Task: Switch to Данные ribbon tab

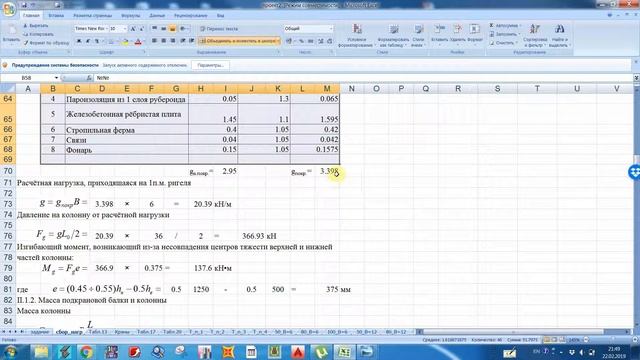Action: click(x=157, y=16)
